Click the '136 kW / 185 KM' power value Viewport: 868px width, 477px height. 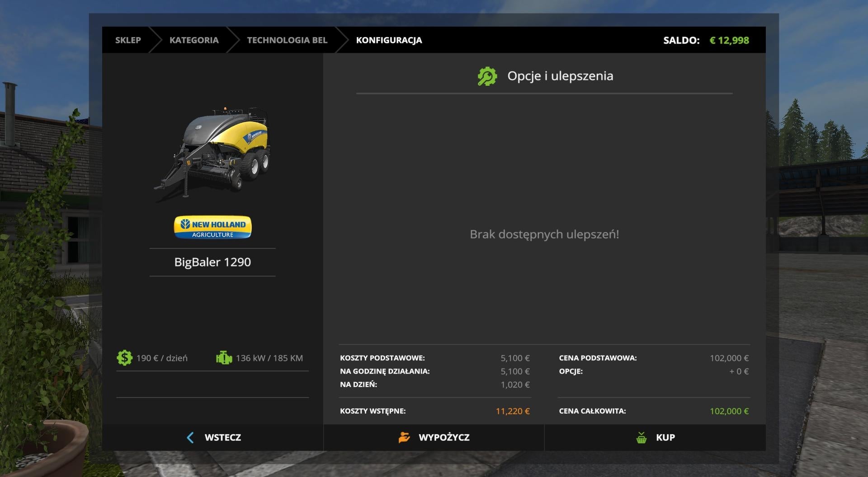coord(269,358)
